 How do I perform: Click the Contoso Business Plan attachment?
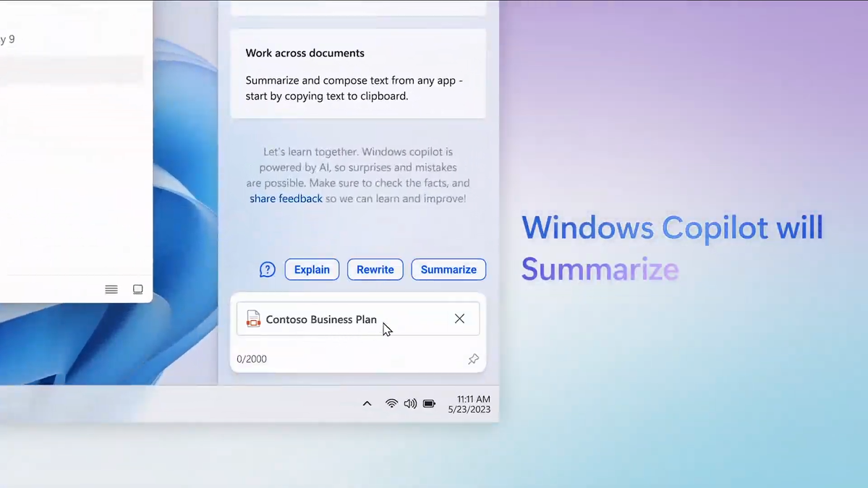point(321,319)
